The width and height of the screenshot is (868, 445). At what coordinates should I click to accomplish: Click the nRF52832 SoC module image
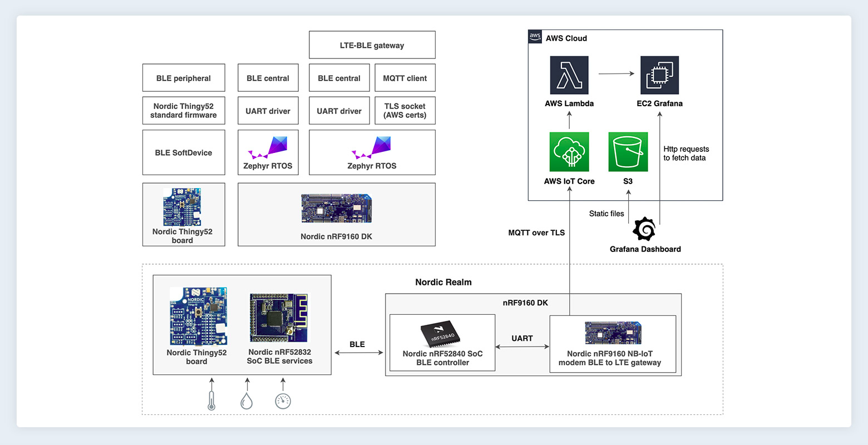pyautogui.click(x=279, y=318)
